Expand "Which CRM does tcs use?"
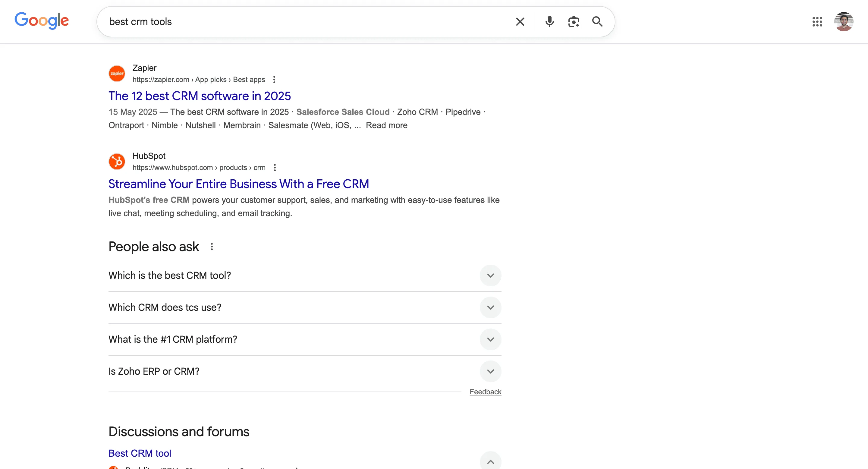This screenshot has width=868, height=469. [x=491, y=307]
